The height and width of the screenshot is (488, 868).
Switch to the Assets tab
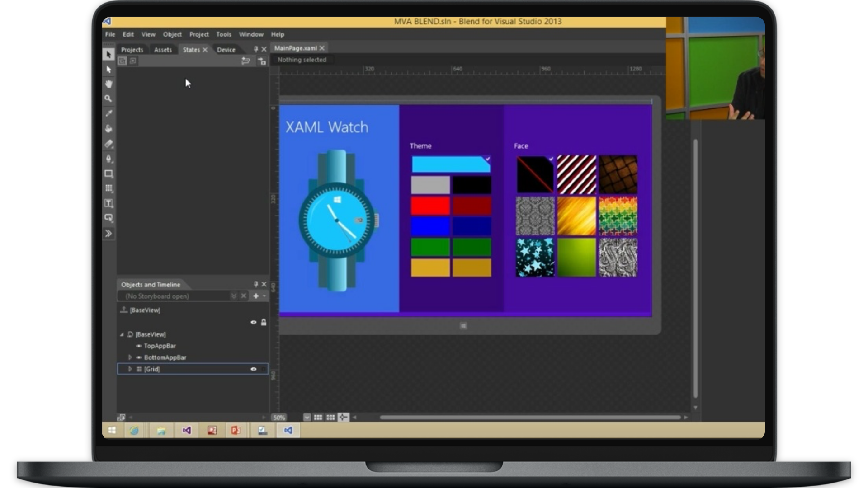tap(163, 50)
